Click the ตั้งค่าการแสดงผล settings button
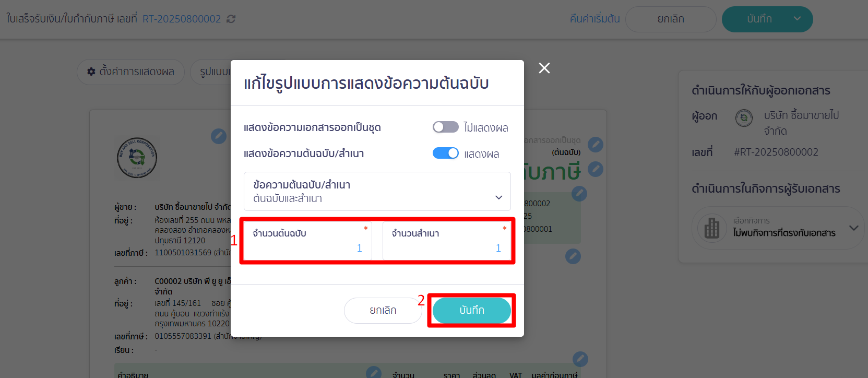 [130, 72]
